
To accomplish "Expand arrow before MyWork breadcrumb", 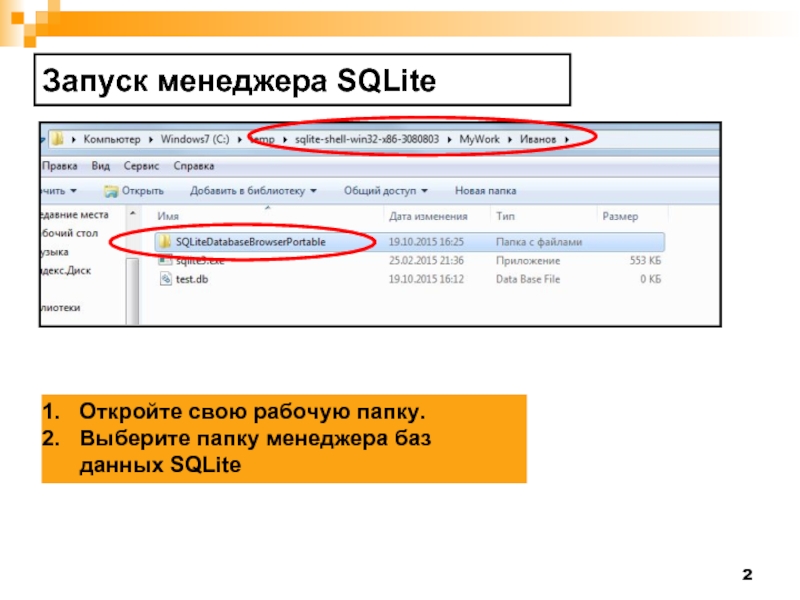I will 449,139.
